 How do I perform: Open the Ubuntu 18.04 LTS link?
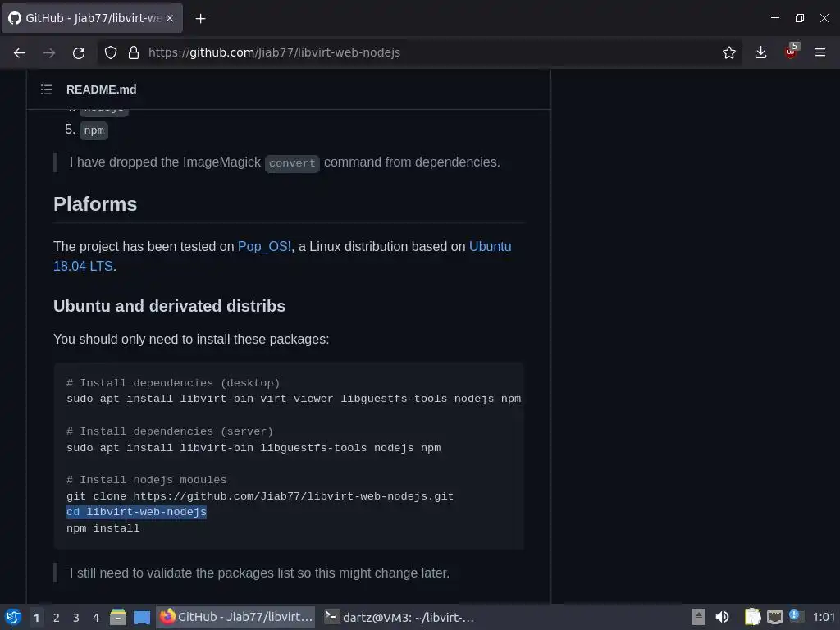(x=282, y=256)
